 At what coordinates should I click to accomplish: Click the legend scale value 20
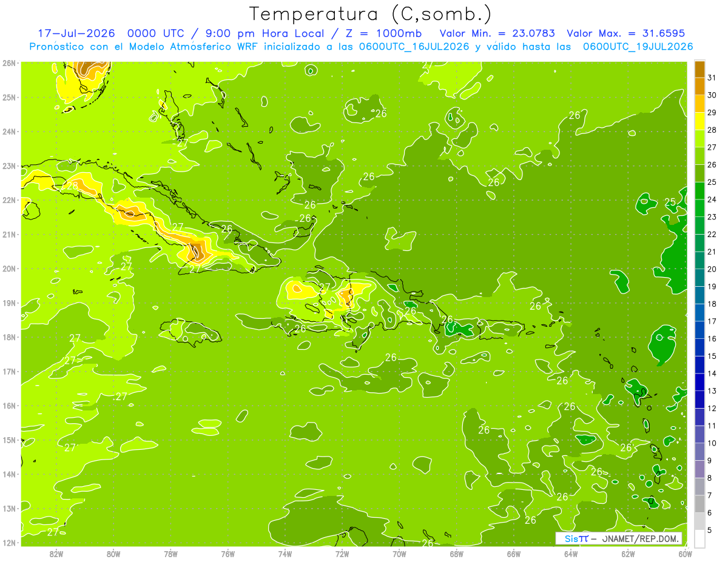pos(712,269)
